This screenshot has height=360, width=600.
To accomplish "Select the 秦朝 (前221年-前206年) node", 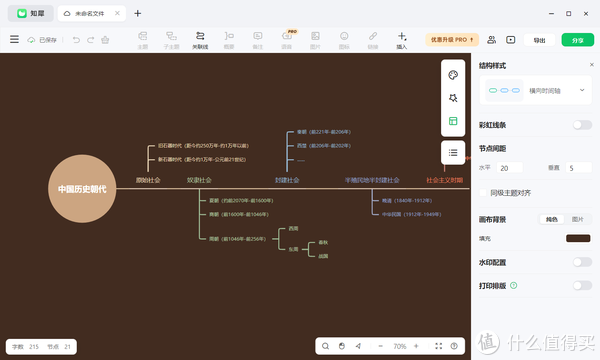I will click(x=324, y=132).
